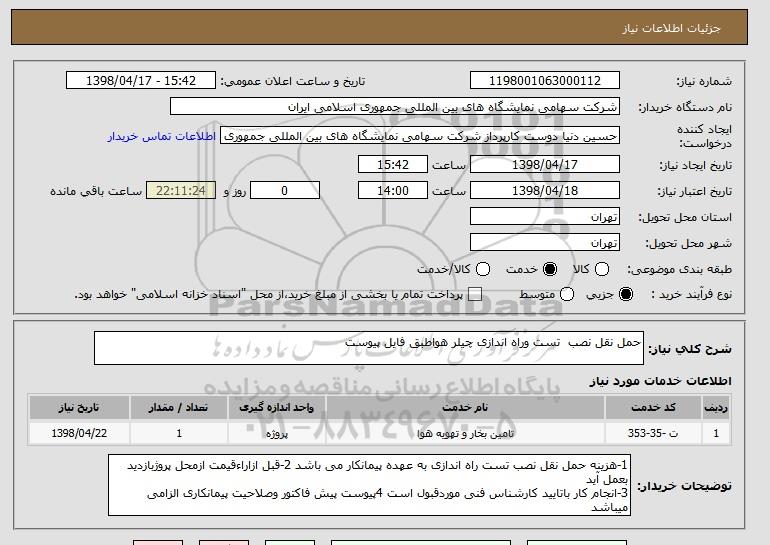Select the کالا/خدمت radio option
Screen dimensions: 770x545
click(483, 269)
